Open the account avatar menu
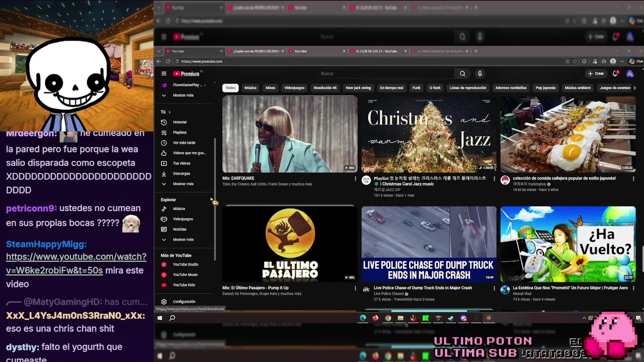 (630, 73)
